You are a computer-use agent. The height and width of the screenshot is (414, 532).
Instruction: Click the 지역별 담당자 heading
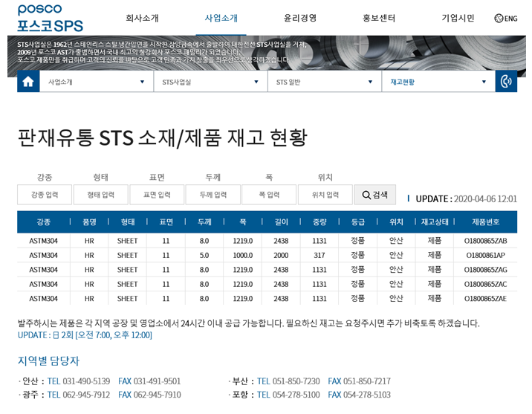point(48,360)
